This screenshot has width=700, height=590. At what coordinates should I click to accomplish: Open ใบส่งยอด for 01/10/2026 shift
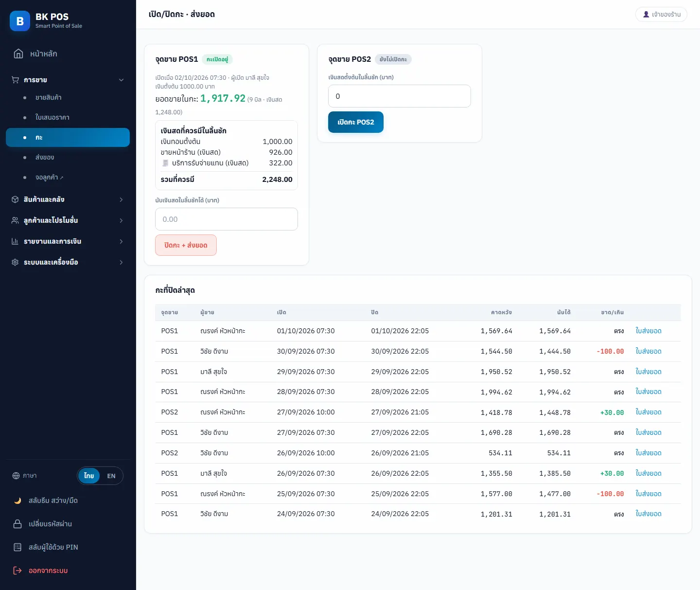tap(648, 331)
